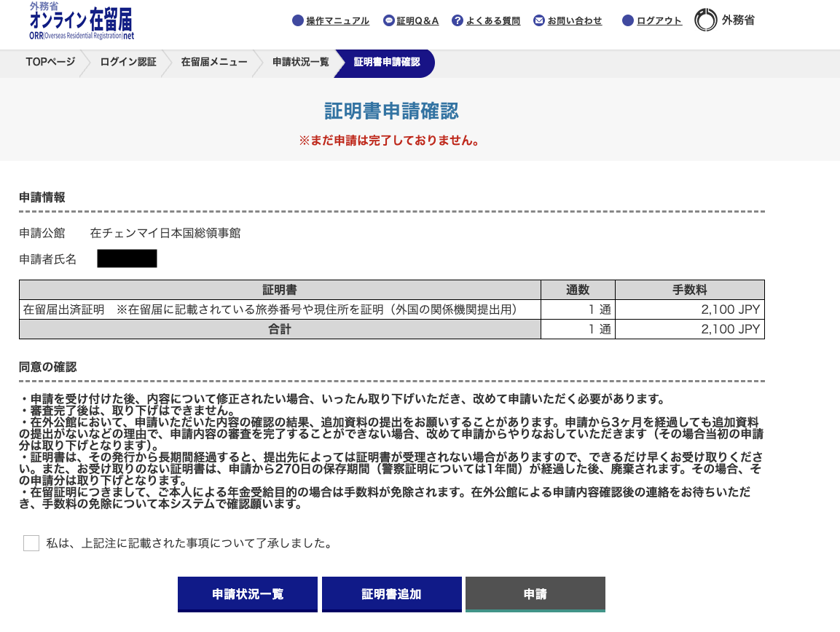
Task: Click the 手数料 column header
Action: tap(690, 290)
